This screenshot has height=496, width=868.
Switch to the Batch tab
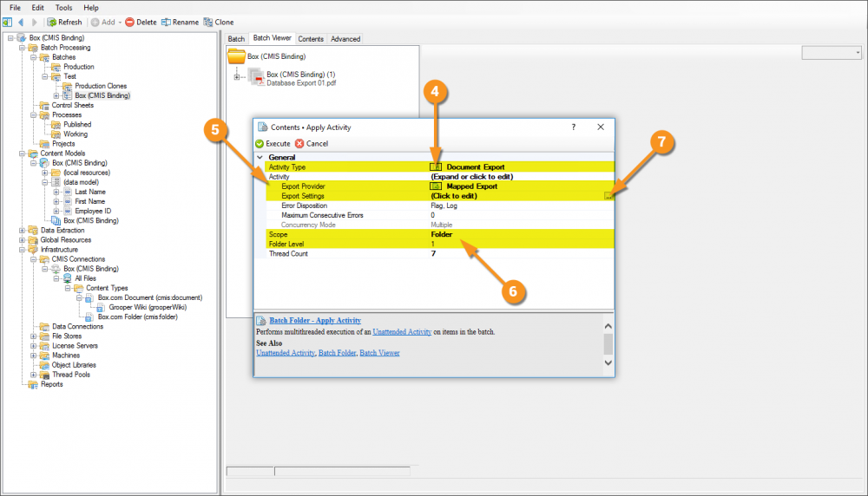click(236, 39)
